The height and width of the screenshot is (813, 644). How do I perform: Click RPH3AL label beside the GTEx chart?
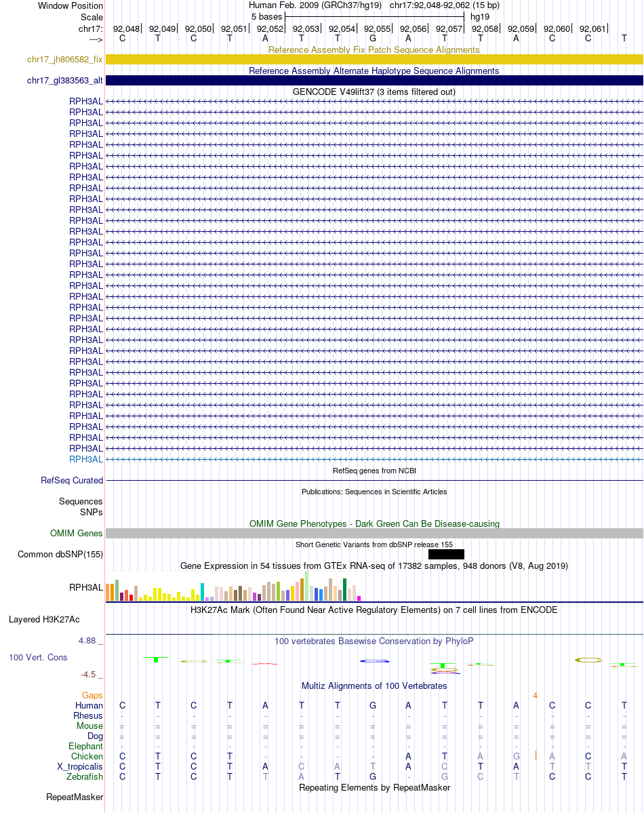tap(86, 587)
